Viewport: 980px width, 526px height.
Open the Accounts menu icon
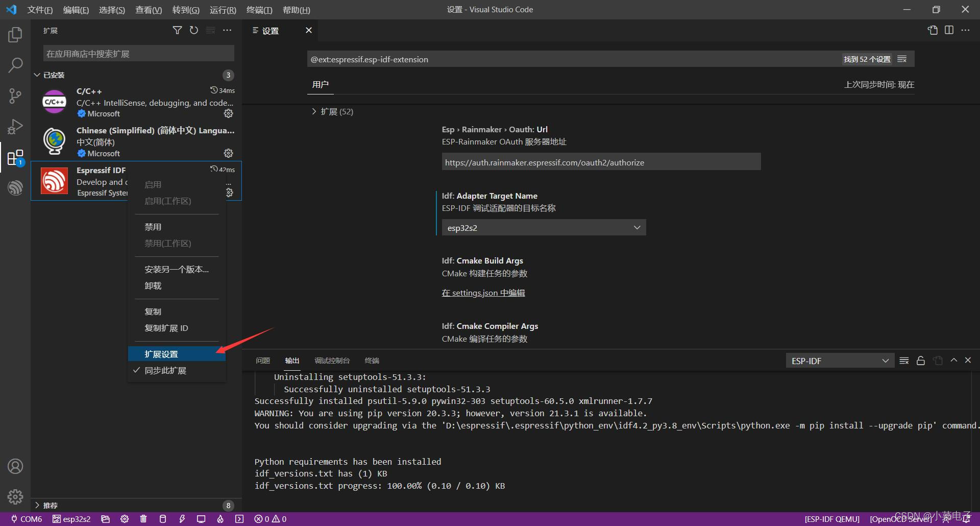point(15,466)
